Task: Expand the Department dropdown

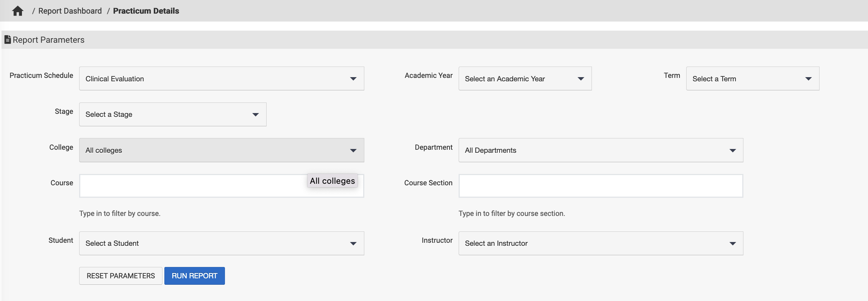Action: 600,150
